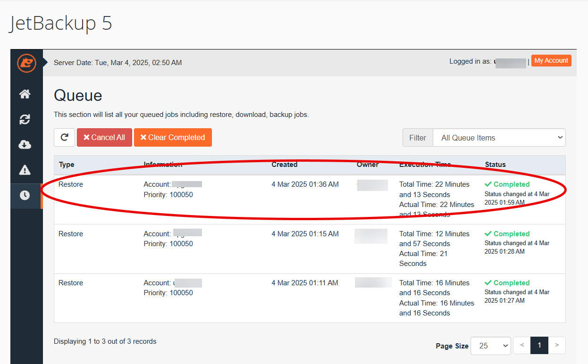Click the 'Logged in as:' text
This screenshot has width=588, height=364.
click(x=470, y=61)
